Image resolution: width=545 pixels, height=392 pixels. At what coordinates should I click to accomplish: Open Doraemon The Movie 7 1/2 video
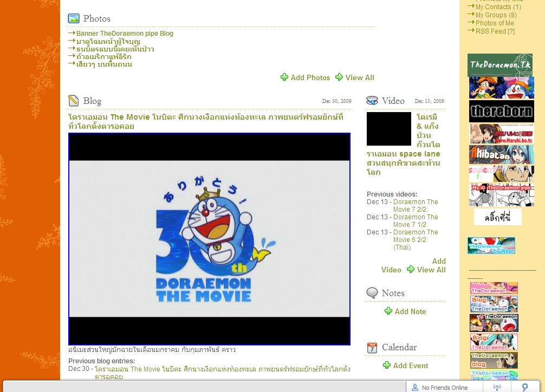(416, 221)
